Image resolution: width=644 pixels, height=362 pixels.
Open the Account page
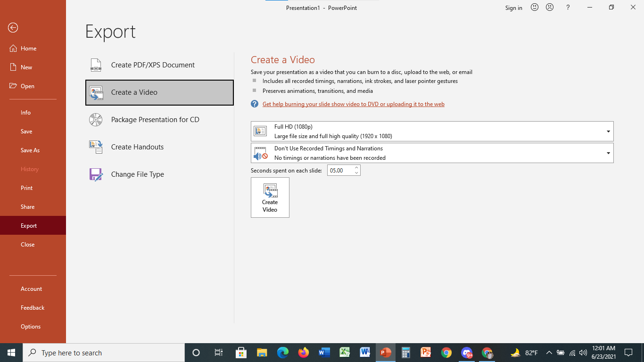[x=33, y=289]
